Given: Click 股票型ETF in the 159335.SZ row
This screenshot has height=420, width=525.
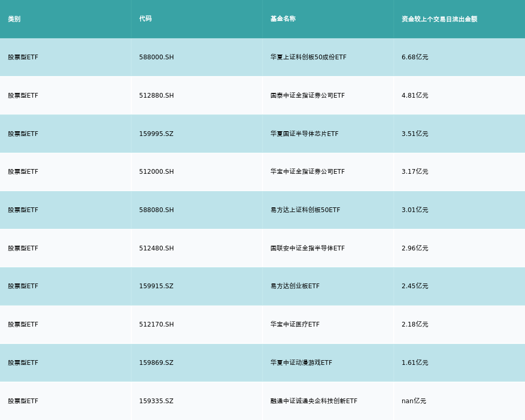Looking at the screenshot, I should (23, 401).
